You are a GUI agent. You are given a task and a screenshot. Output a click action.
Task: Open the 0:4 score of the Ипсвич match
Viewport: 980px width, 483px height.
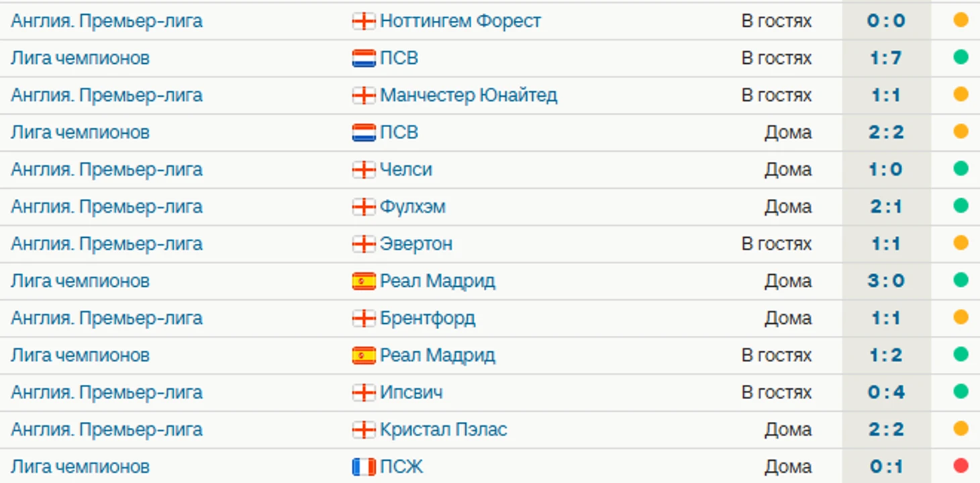885,393
